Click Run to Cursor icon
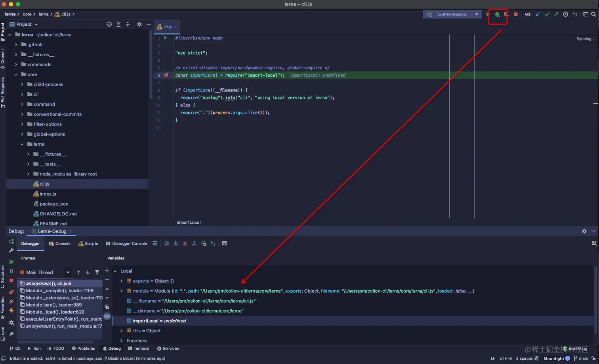The image size is (599, 364). coord(213,243)
